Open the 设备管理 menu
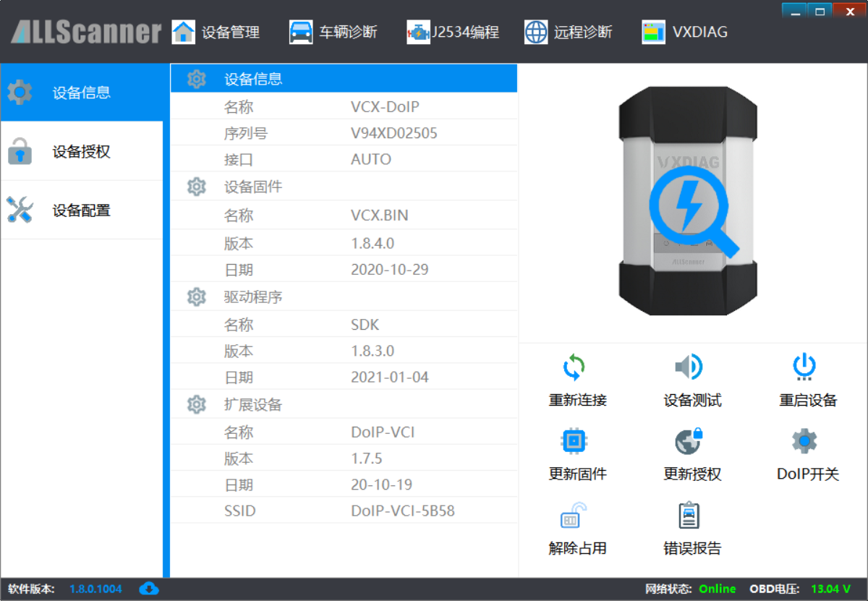 [x=216, y=32]
